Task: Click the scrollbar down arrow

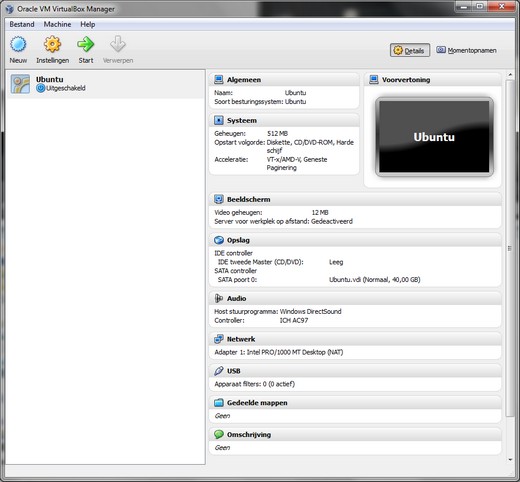Action: click(x=510, y=459)
